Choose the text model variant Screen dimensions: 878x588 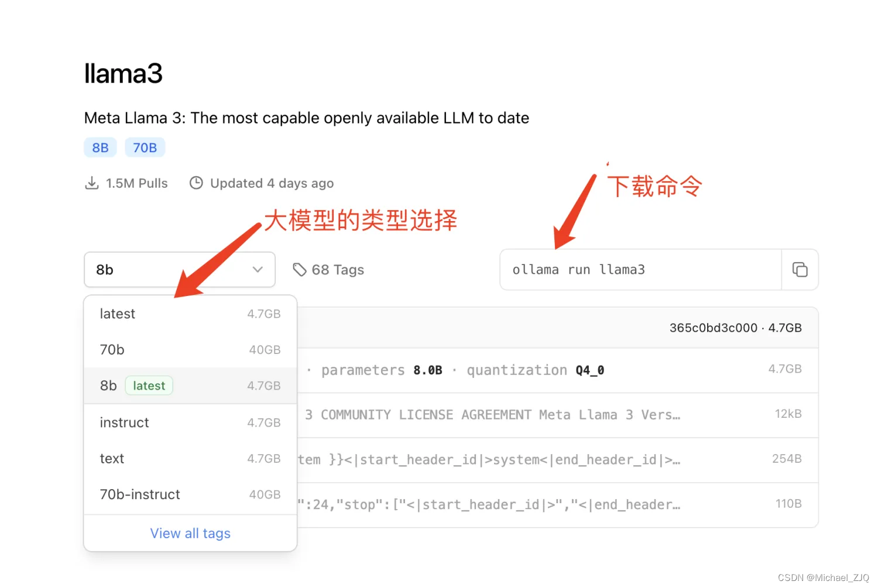tap(190, 459)
